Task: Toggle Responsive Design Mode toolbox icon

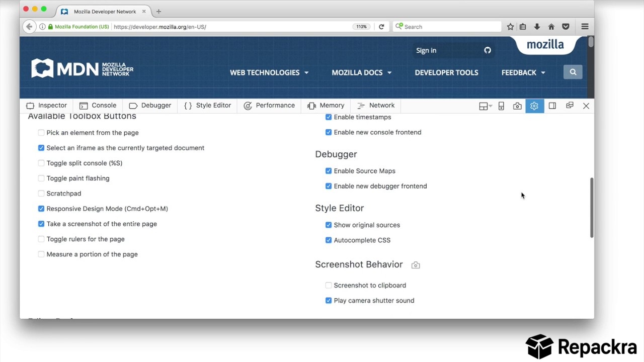Action: [x=501, y=106]
